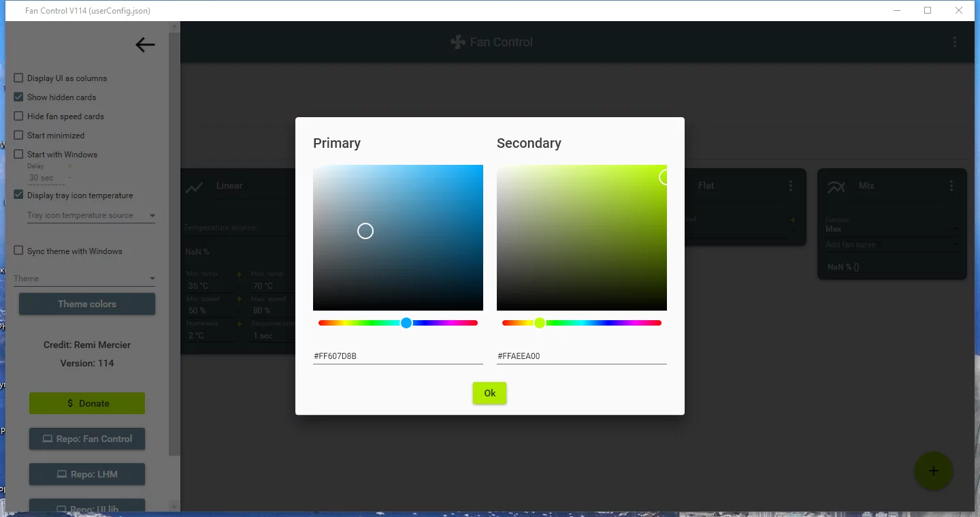Image resolution: width=980 pixels, height=517 pixels.
Task: Click the Min. temp 35 °C field
Action: coord(209,286)
